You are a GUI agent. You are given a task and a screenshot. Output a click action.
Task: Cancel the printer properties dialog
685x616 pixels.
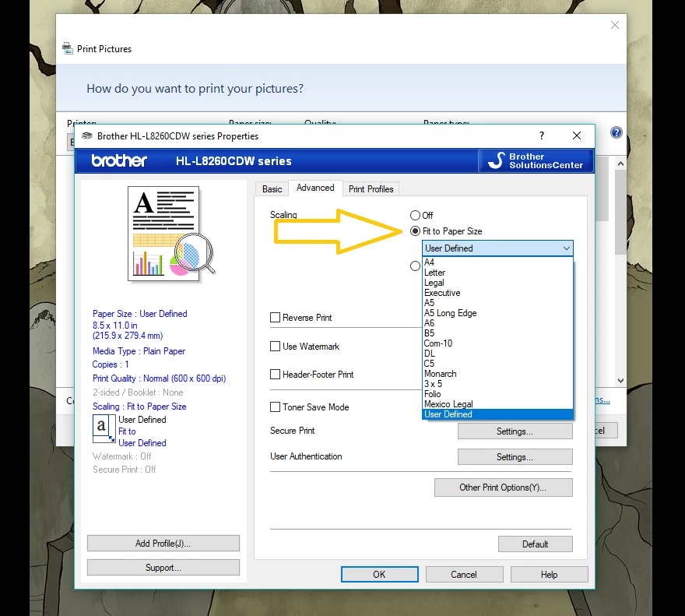tap(464, 575)
